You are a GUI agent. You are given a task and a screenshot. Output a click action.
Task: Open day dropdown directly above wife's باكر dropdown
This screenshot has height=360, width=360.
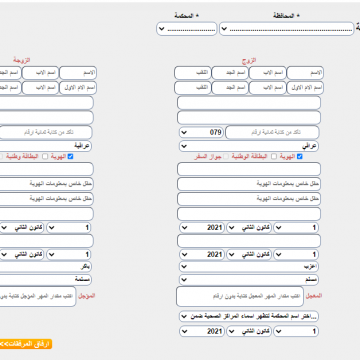tap(69, 254)
